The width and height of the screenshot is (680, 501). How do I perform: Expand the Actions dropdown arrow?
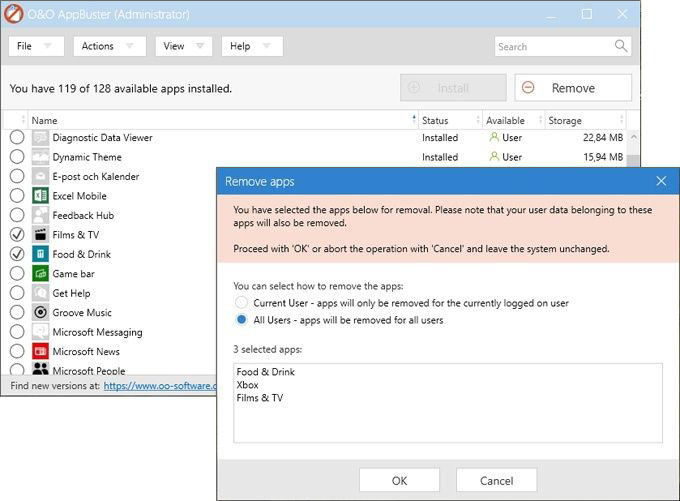[129, 46]
